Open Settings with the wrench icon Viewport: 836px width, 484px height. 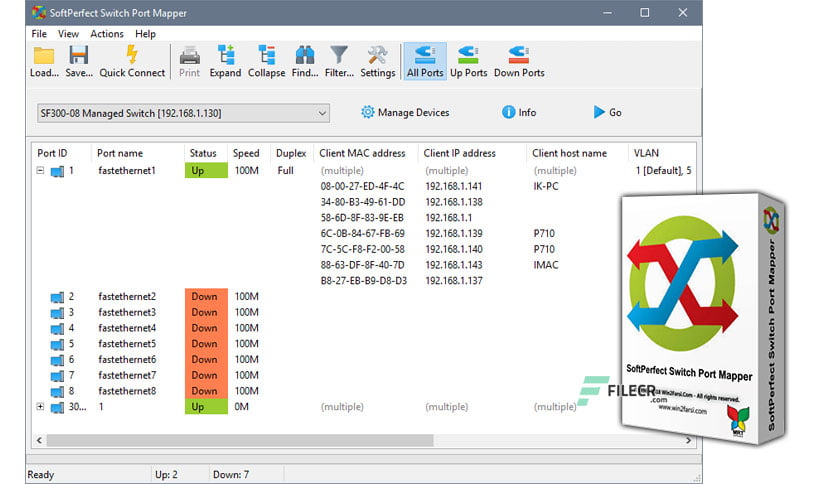(x=377, y=55)
